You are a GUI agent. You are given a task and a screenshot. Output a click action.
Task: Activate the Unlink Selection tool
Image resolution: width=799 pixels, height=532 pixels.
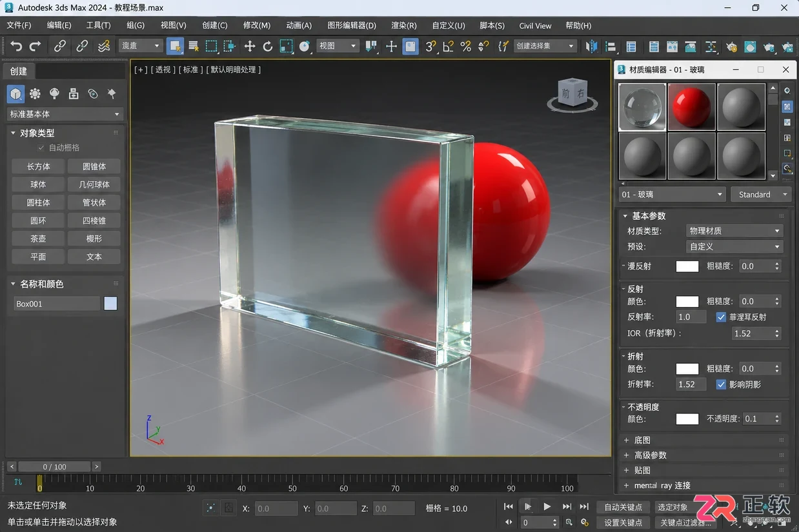[82, 46]
